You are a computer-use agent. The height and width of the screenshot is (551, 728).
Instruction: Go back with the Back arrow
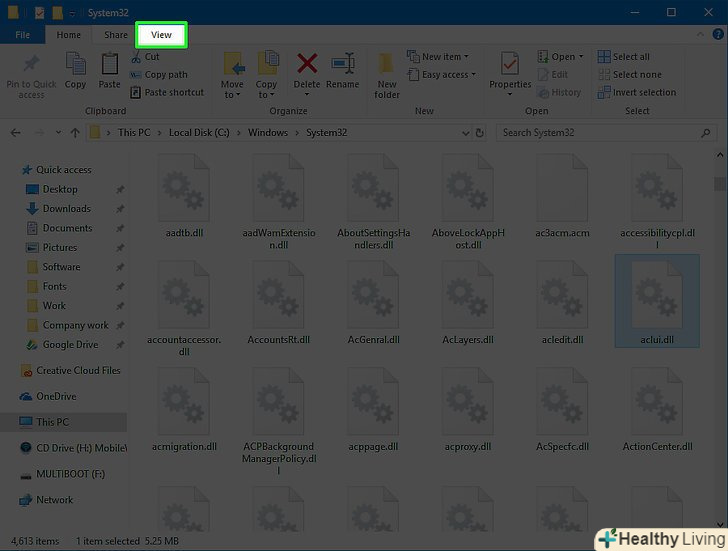coord(15,133)
